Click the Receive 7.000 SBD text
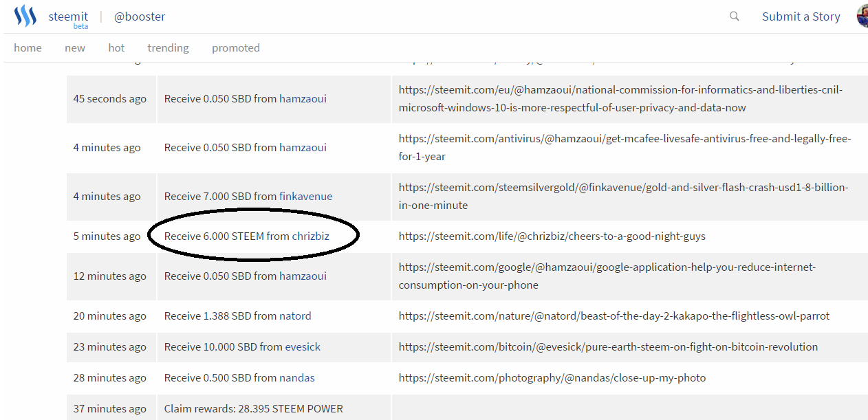Image resolution: width=868 pixels, height=420 pixels. point(208,196)
